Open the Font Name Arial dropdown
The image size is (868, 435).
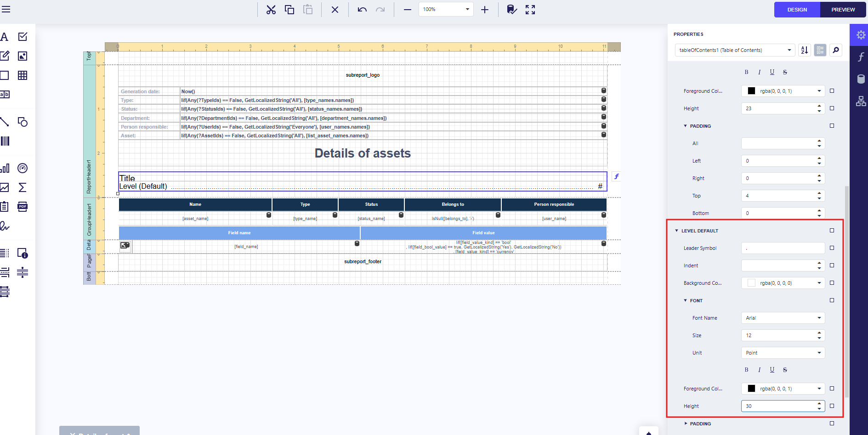pos(783,318)
